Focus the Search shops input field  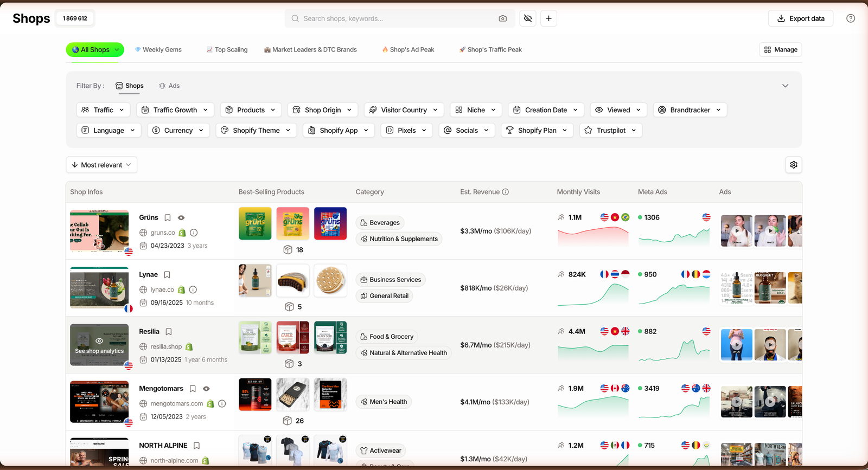click(400, 18)
